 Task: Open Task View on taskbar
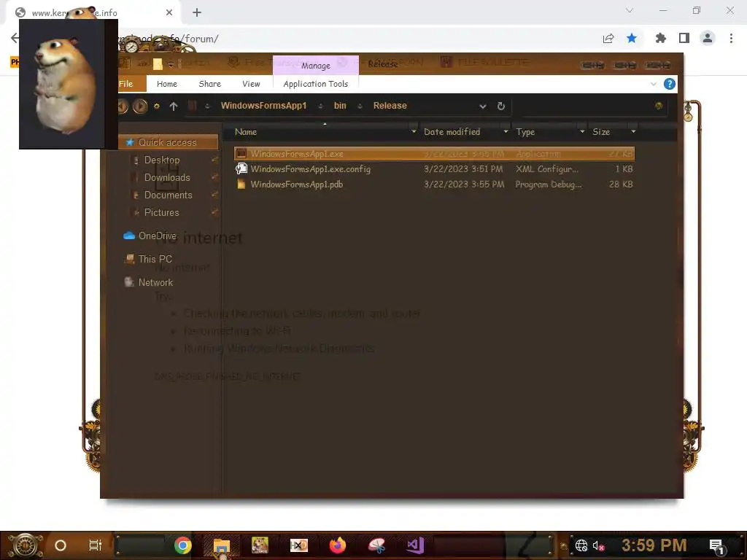pos(96,545)
